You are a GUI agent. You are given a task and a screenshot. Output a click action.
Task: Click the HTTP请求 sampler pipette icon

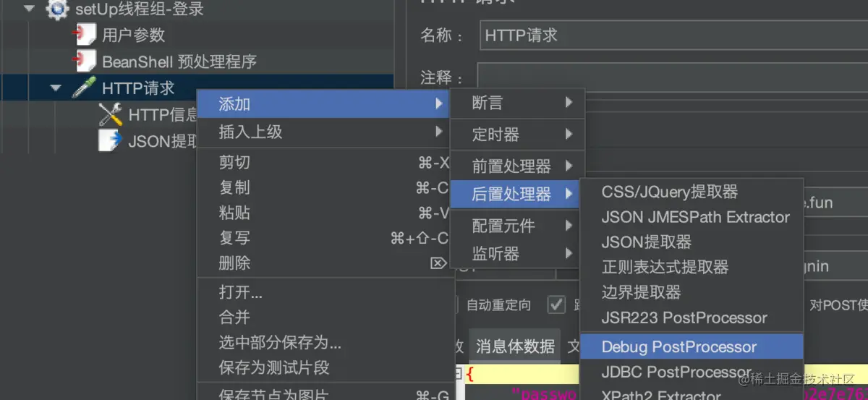point(84,88)
